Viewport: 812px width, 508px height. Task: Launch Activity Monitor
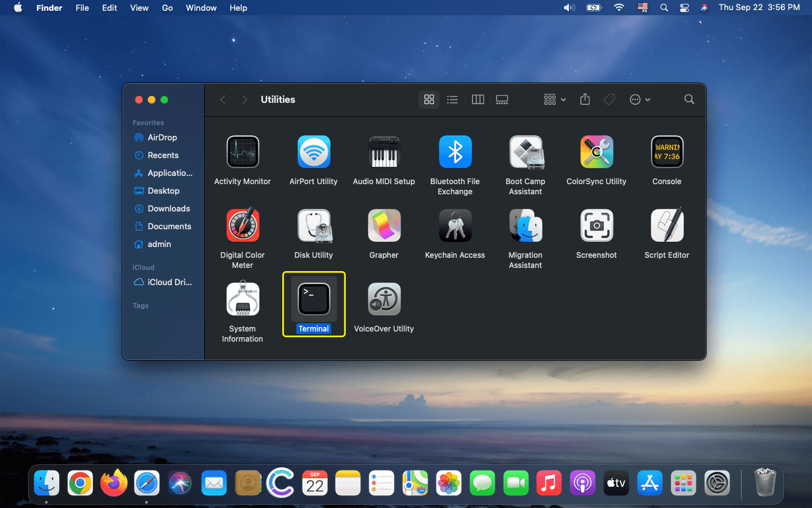click(x=242, y=151)
